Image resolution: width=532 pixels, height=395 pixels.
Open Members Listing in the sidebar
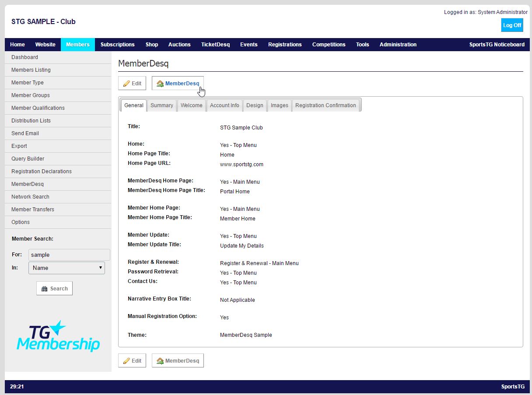click(x=58, y=70)
